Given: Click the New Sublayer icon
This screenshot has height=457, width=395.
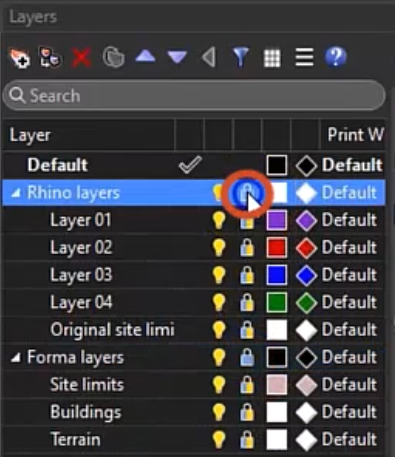Looking at the screenshot, I should [50, 58].
